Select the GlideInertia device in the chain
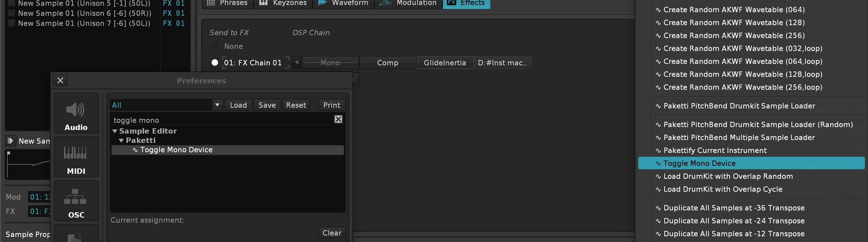Viewport: 868px width, 242px height. (x=445, y=63)
